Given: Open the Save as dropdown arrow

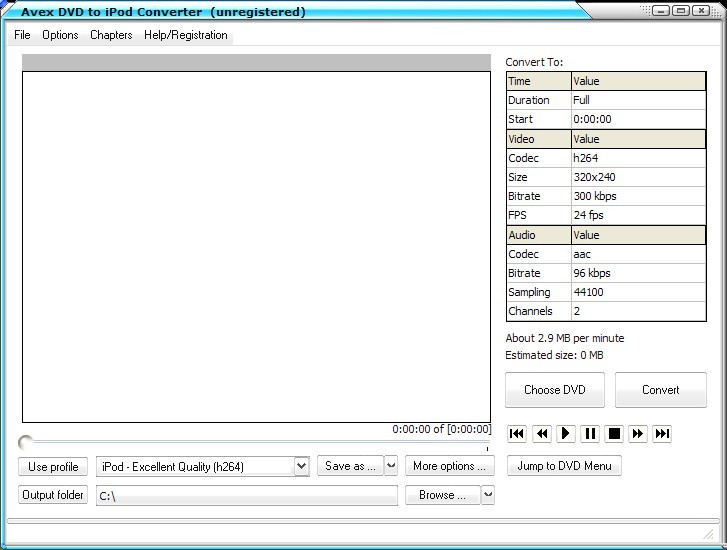Looking at the screenshot, I should 391,466.
